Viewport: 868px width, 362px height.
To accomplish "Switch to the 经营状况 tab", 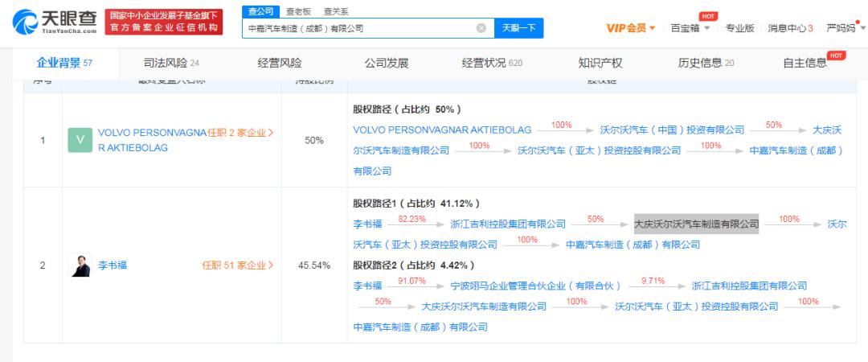I will tap(492, 64).
